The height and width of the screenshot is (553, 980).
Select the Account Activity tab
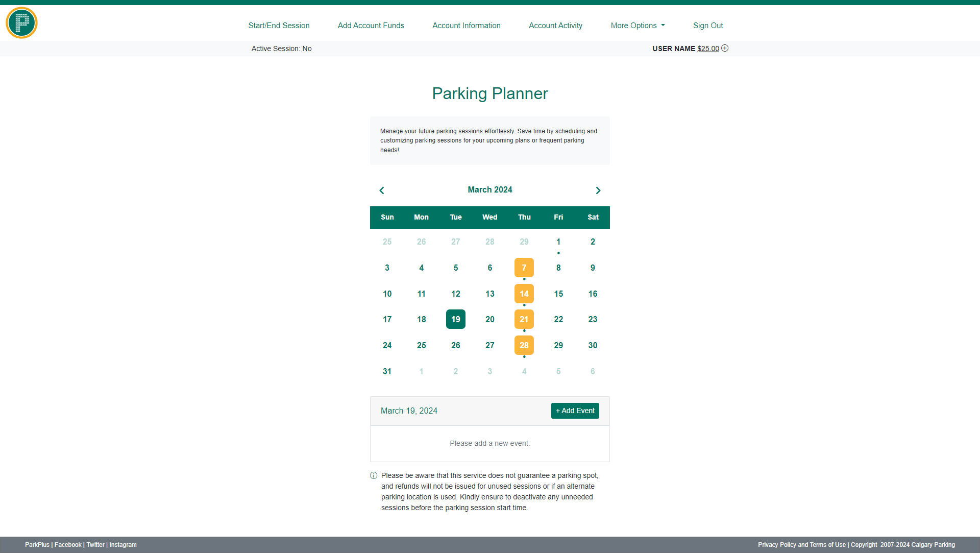(x=556, y=25)
